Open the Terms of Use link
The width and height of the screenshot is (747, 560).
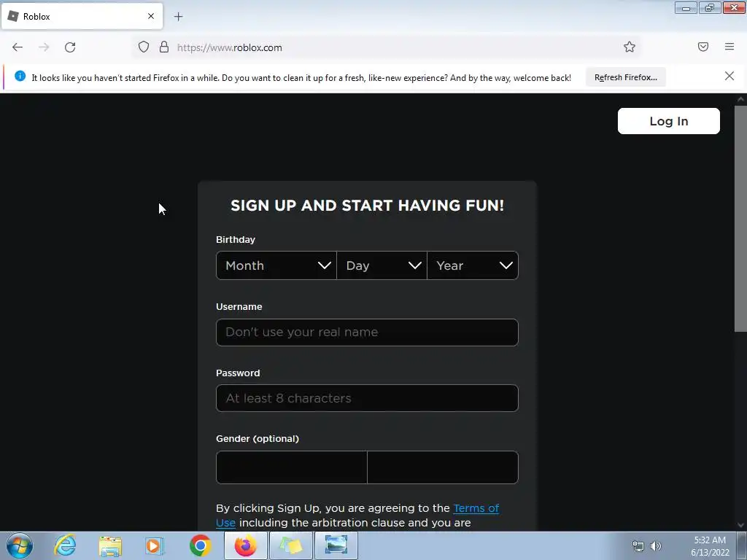coord(476,508)
